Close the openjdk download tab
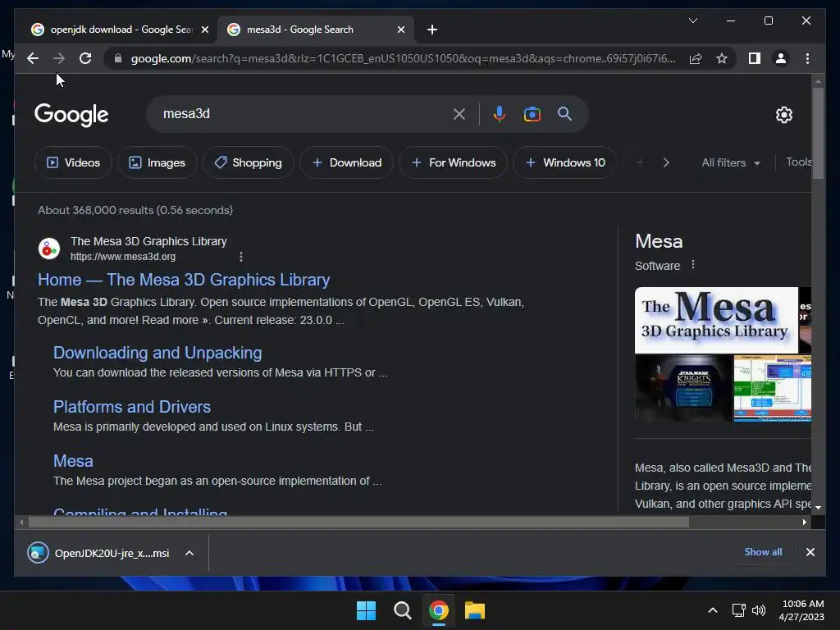Screen dimensions: 840x630 point(204,30)
